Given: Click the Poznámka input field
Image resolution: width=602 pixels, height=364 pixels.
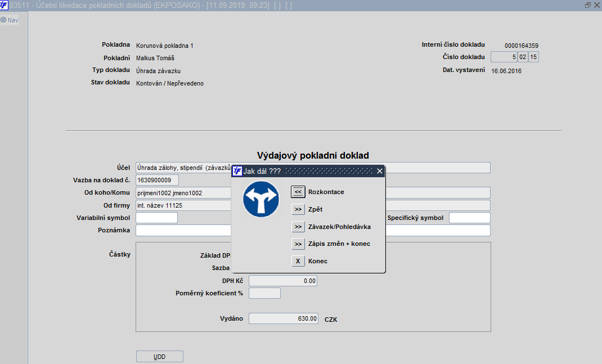Looking at the screenshot, I should pos(313,230).
